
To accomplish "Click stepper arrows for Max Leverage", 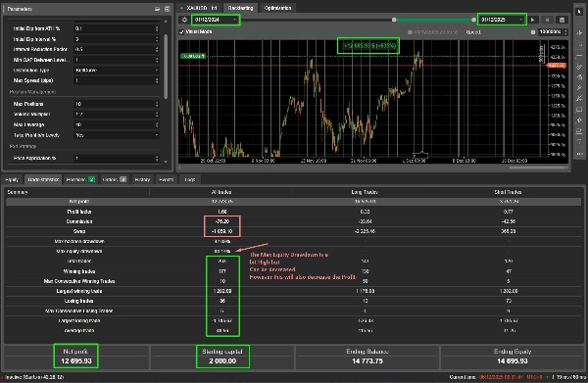I will tap(157, 124).
